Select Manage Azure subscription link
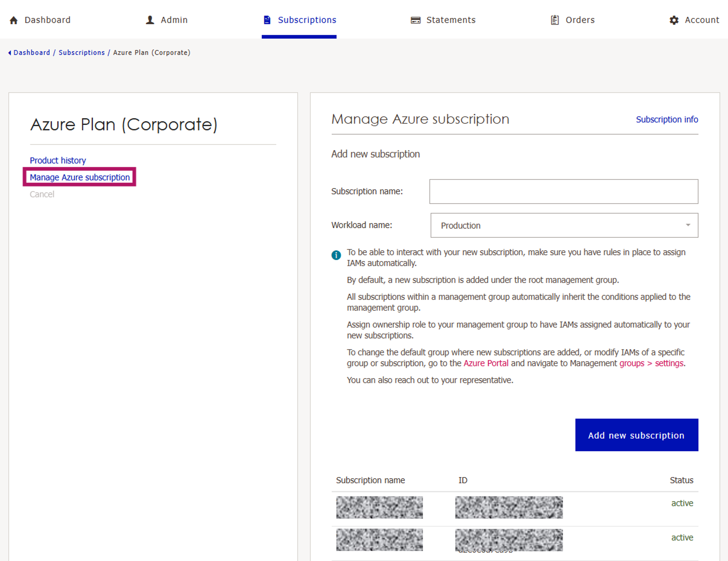This screenshot has height=561, width=728. pos(80,177)
